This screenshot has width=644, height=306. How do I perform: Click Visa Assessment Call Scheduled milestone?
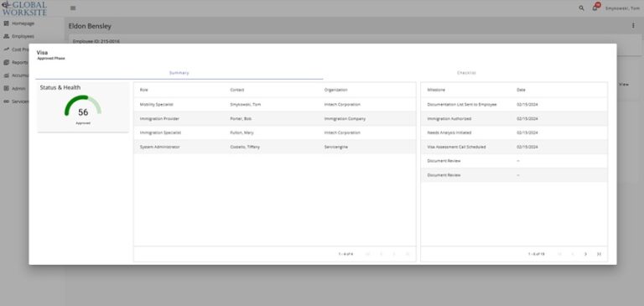pyautogui.click(x=456, y=147)
